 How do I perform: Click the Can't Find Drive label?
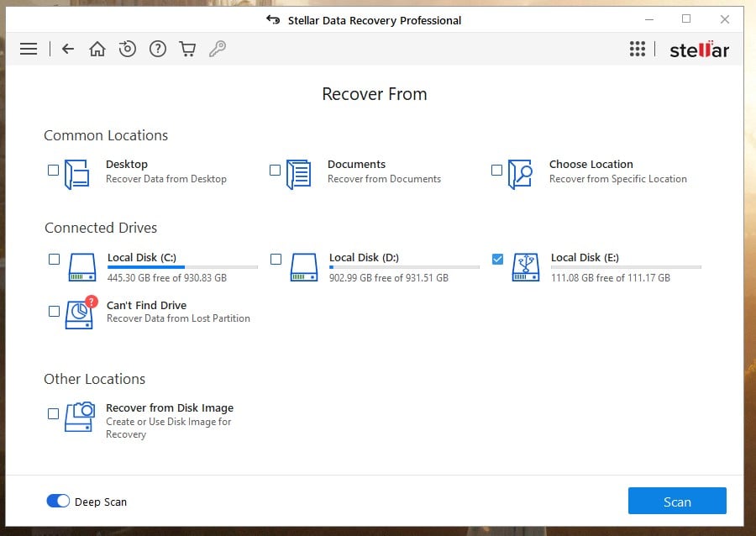(146, 305)
